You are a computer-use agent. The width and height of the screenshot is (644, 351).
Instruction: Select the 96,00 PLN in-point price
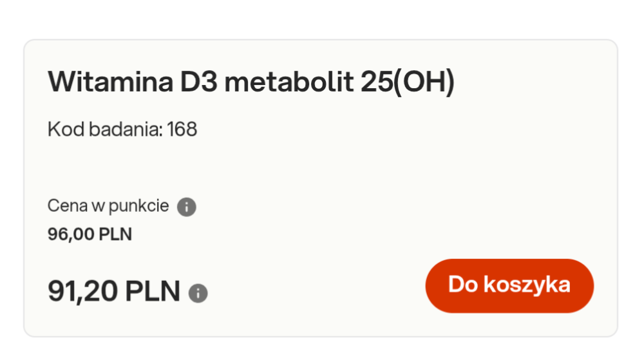click(90, 234)
